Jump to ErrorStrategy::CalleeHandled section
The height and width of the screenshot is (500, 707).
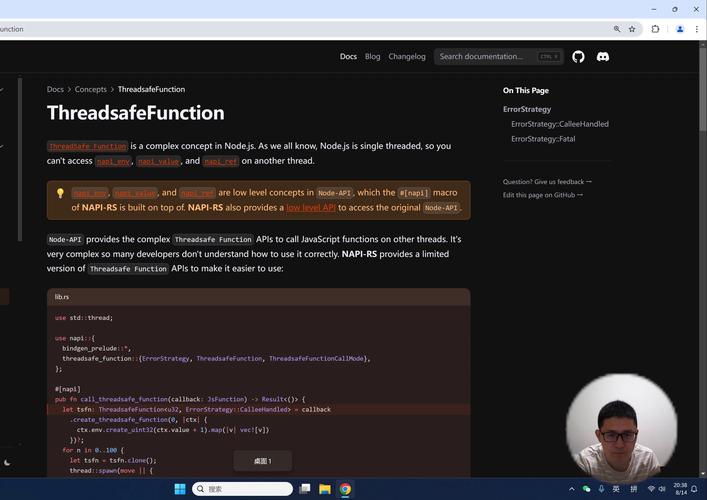coord(560,124)
